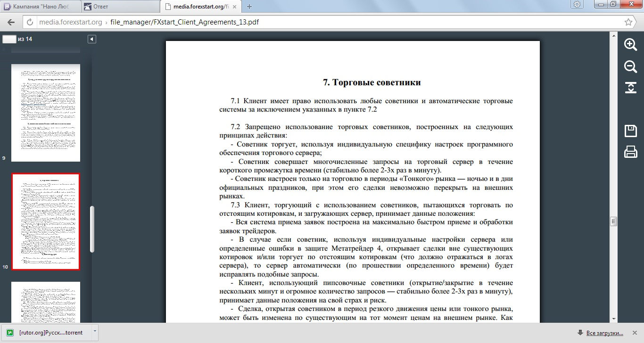The height and width of the screenshot is (343, 644).
Task: Open page 11 thumbnail at sidebar bottom
Action: [46, 302]
